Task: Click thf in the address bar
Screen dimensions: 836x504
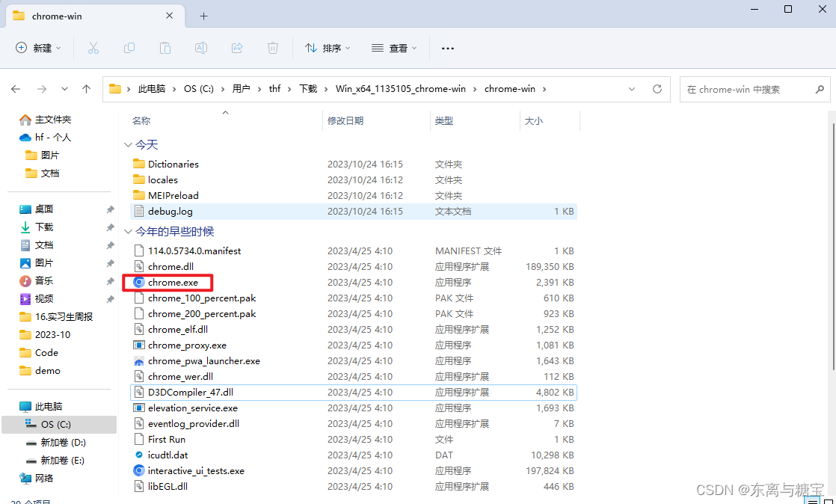Action: point(274,89)
